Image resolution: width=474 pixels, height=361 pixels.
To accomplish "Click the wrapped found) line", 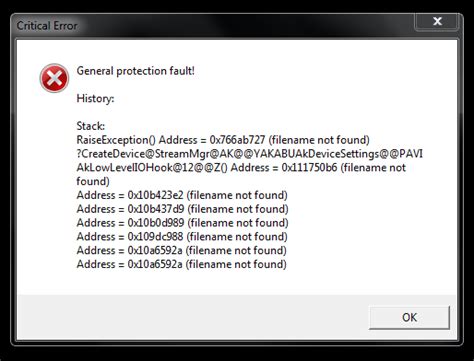I will coord(93,182).
